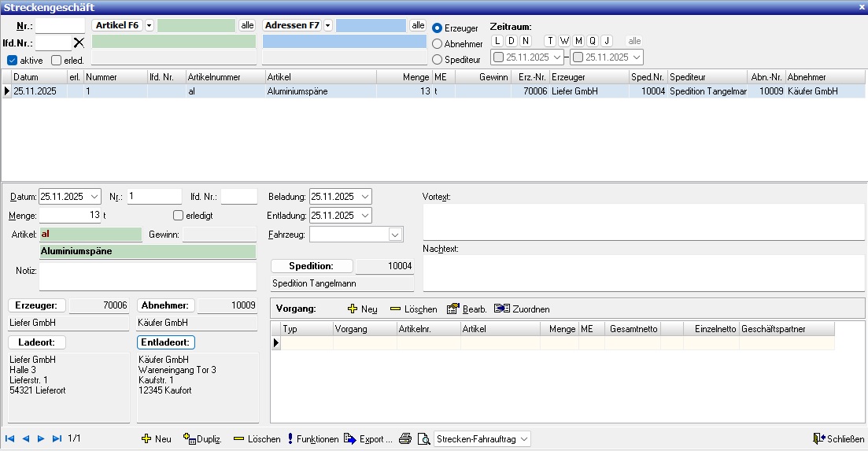This screenshot has height=451, width=868.
Task: Select the Abnehmer radio button
Action: point(438,44)
